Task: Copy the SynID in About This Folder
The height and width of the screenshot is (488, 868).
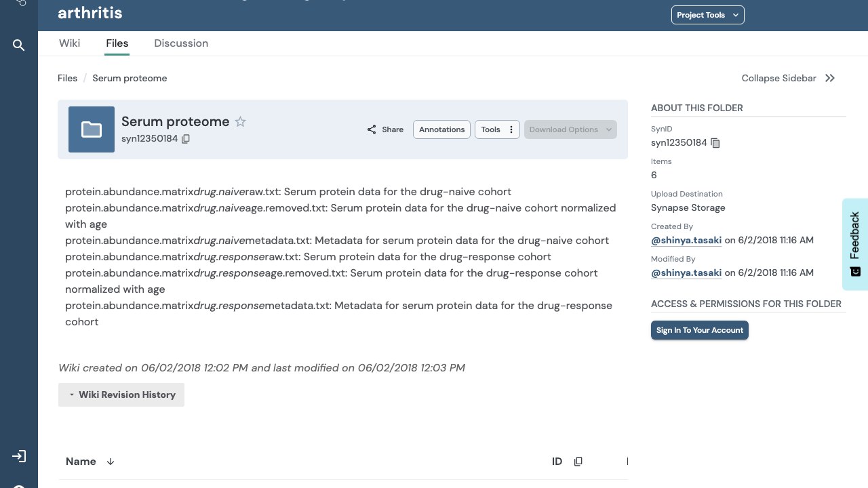Action: [715, 143]
